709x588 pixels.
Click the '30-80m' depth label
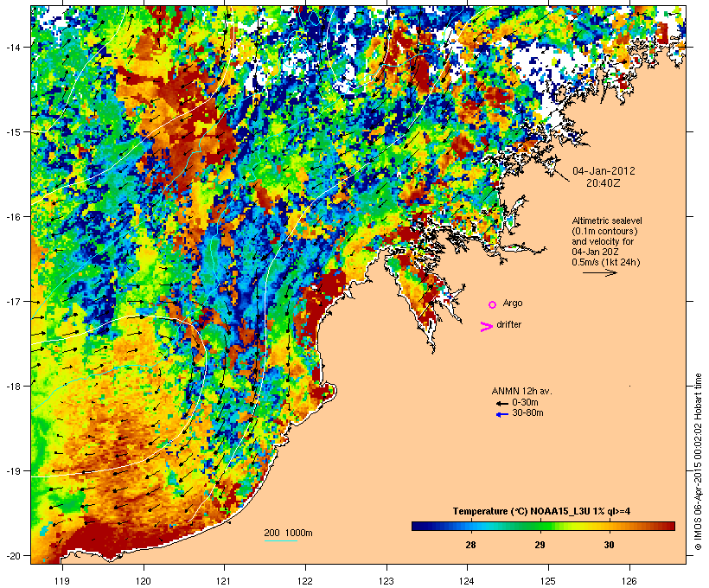tap(527, 413)
